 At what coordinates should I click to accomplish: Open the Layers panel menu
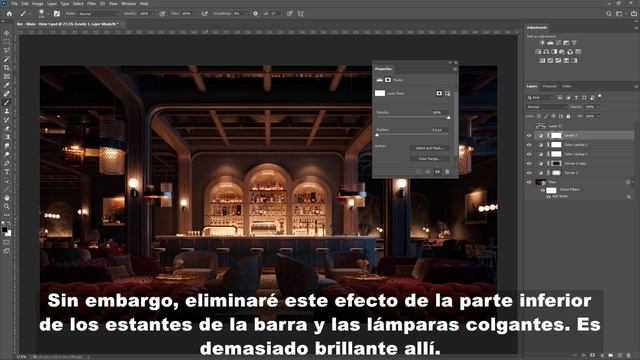(636, 87)
